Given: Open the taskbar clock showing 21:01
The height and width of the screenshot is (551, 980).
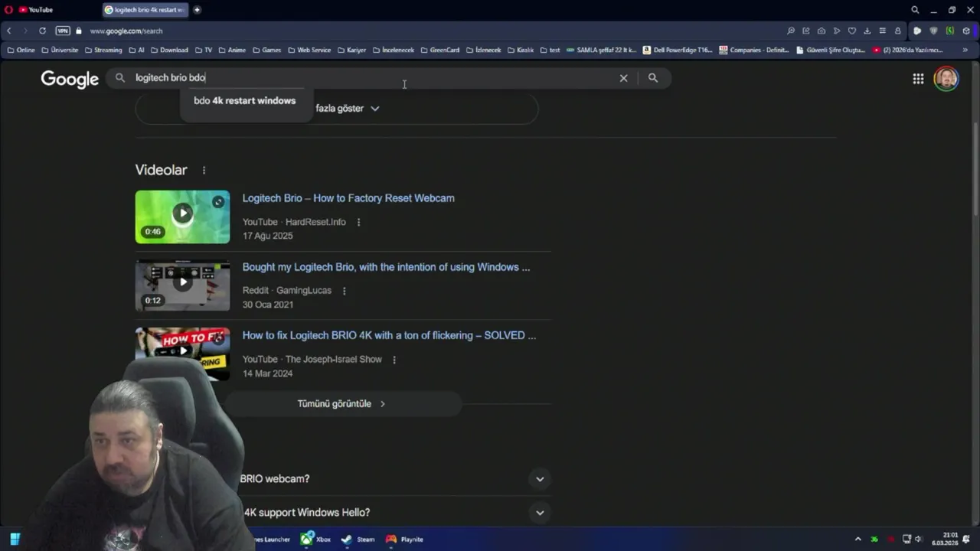Looking at the screenshot, I should 945,539.
